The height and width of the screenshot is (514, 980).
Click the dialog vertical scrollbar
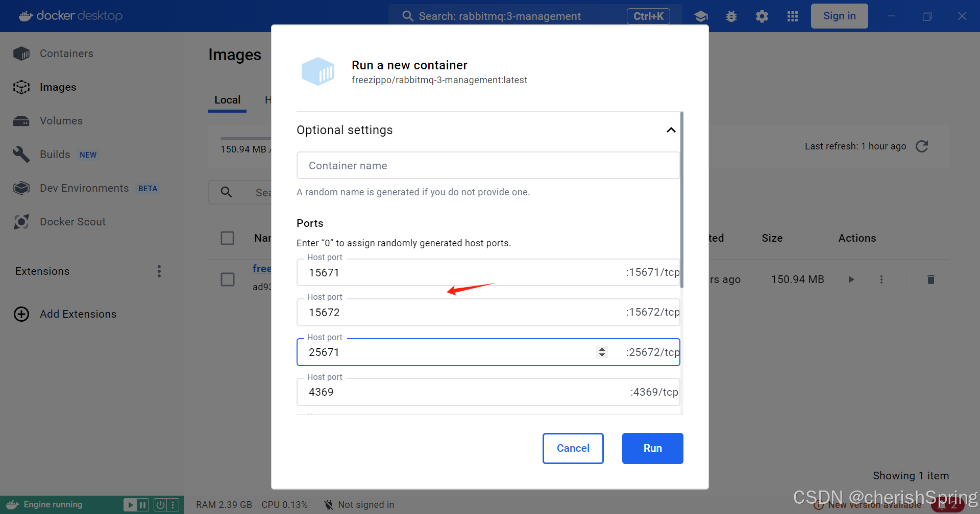click(682, 200)
